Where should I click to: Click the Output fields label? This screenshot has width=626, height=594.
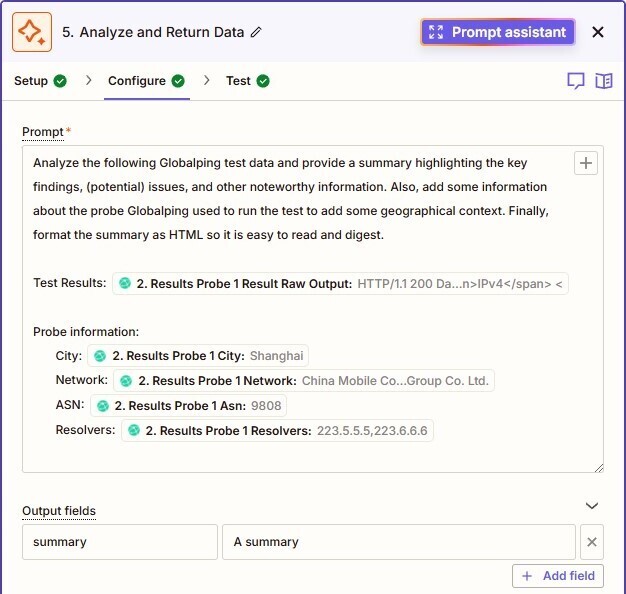59,511
